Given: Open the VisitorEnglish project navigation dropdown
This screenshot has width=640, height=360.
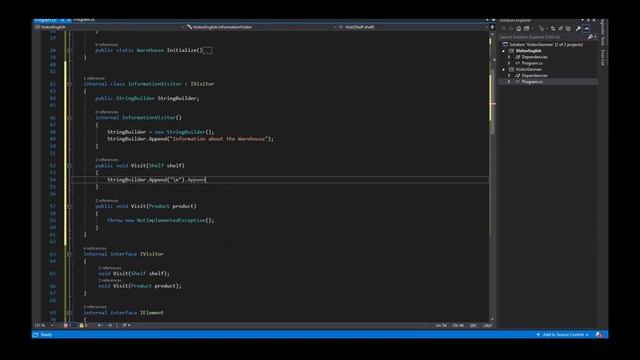Looking at the screenshot, I should pyautogui.click(x=109, y=27).
